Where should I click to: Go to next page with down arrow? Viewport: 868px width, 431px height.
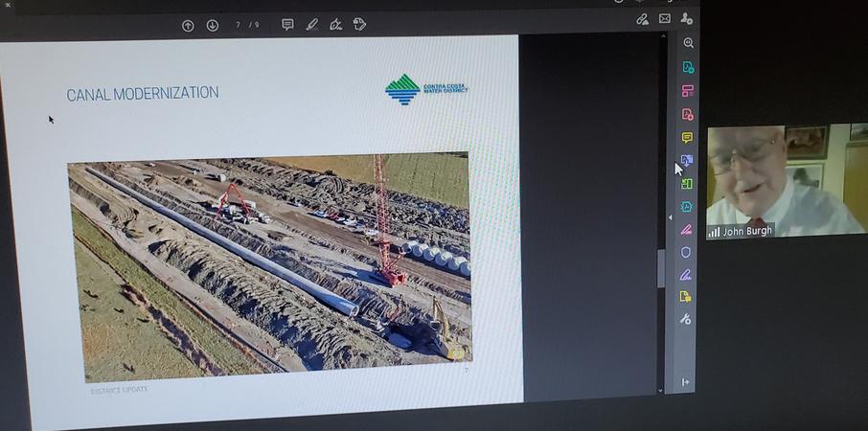(213, 26)
